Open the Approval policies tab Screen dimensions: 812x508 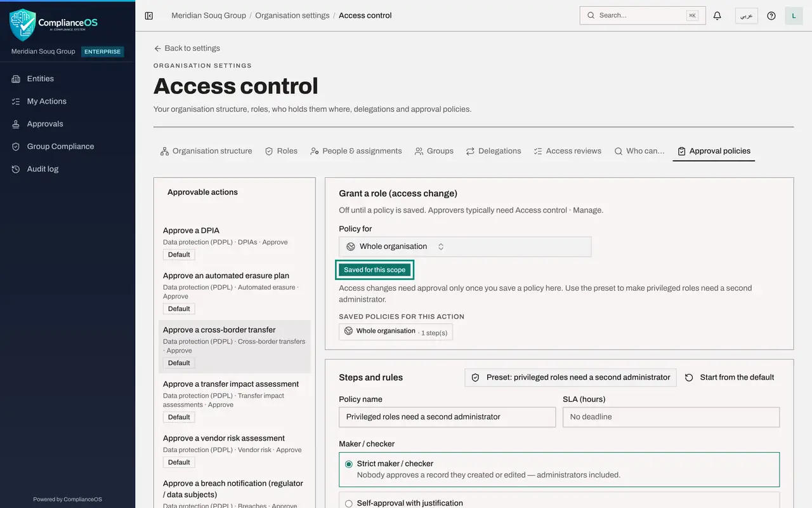tap(714, 151)
